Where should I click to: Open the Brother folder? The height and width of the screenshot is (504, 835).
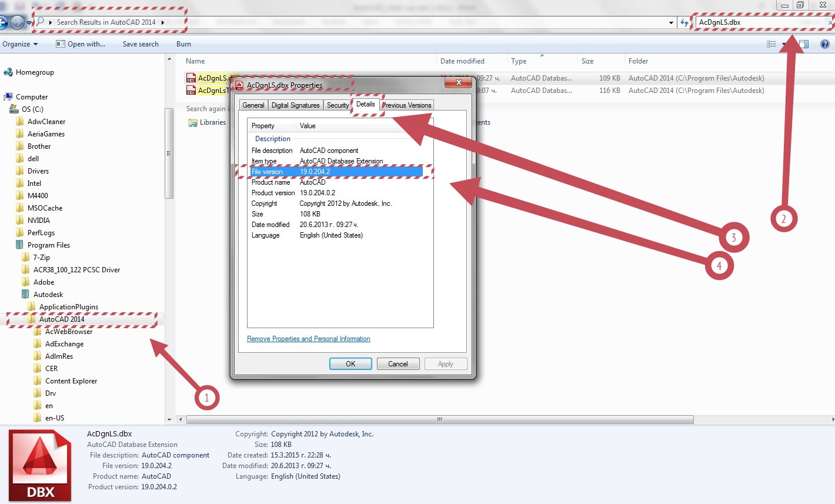tap(34, 146)
